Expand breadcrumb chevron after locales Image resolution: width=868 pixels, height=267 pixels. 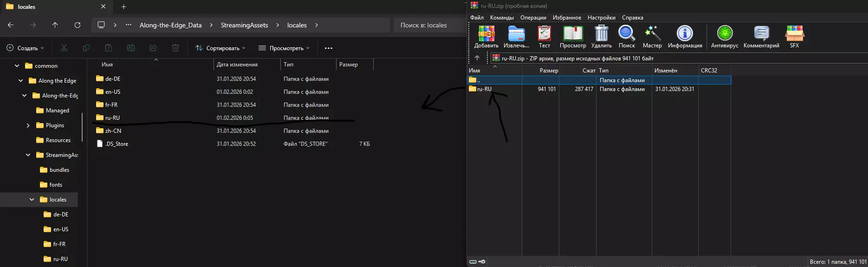click(x=317, y=25)
